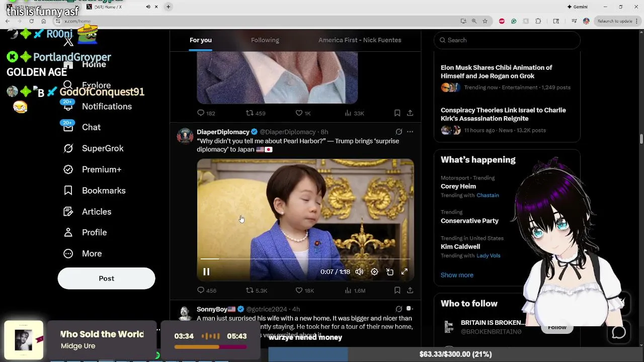The height and width of the screenshot is (362, 644).
Task: Click the chat bubble floating button
Action: [619, 332]
